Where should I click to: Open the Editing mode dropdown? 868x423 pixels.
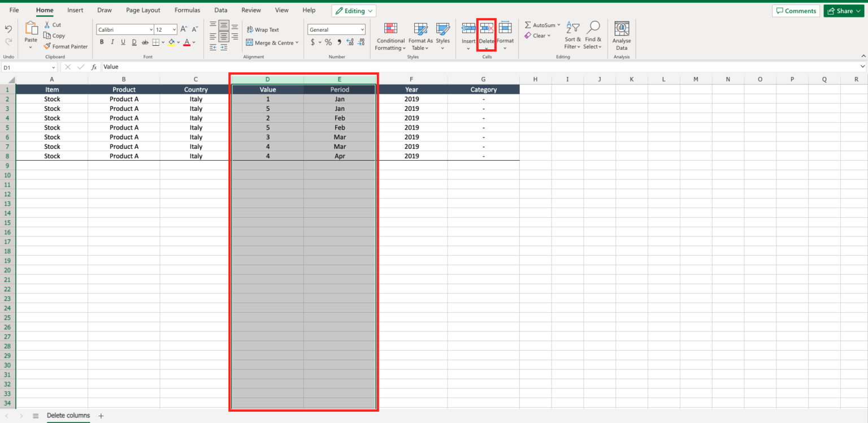pyautogui.click(x=354, y=10)
